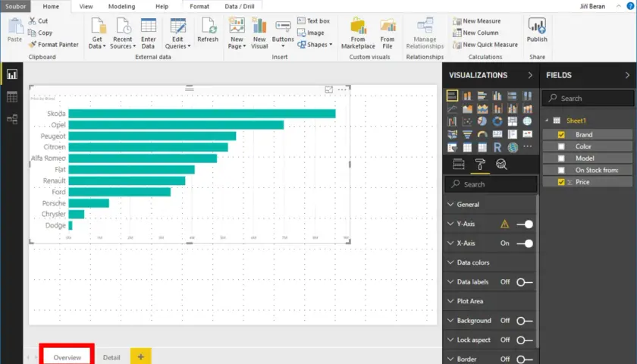
Task: Switch to the Modeling ribbon tab
Action: tap(121, 7)
